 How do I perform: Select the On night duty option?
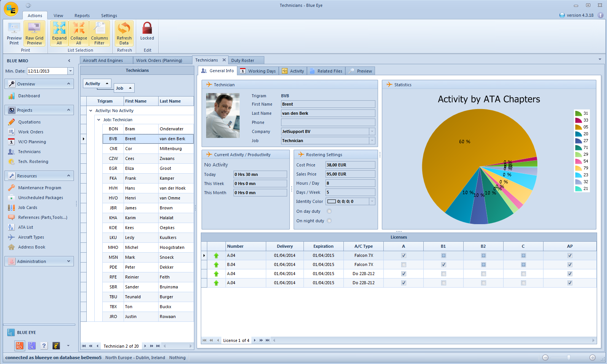click(x=329, y=221)
